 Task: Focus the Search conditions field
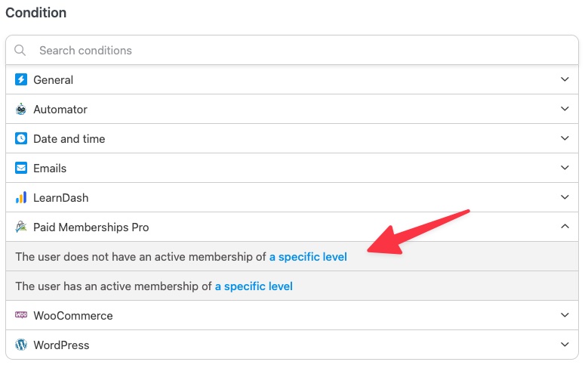292,51
